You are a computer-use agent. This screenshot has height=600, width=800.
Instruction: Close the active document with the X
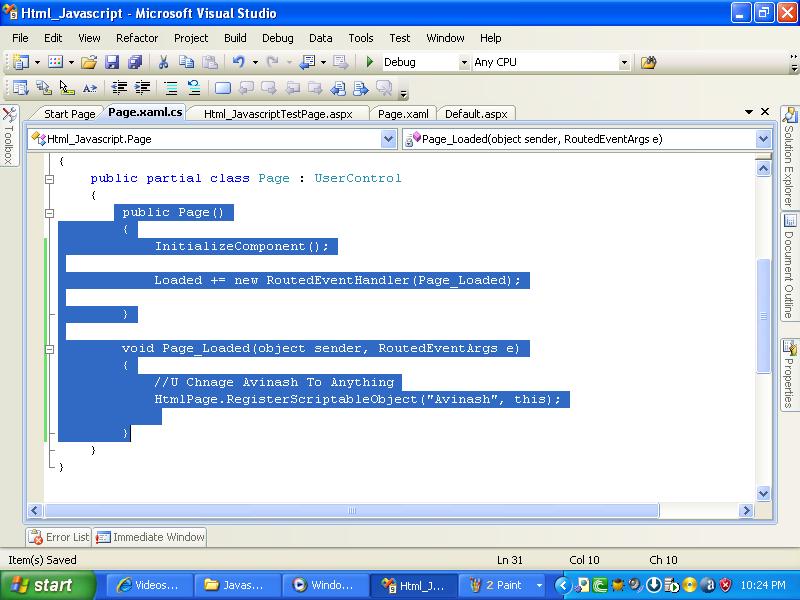click(x=765, y=111)
